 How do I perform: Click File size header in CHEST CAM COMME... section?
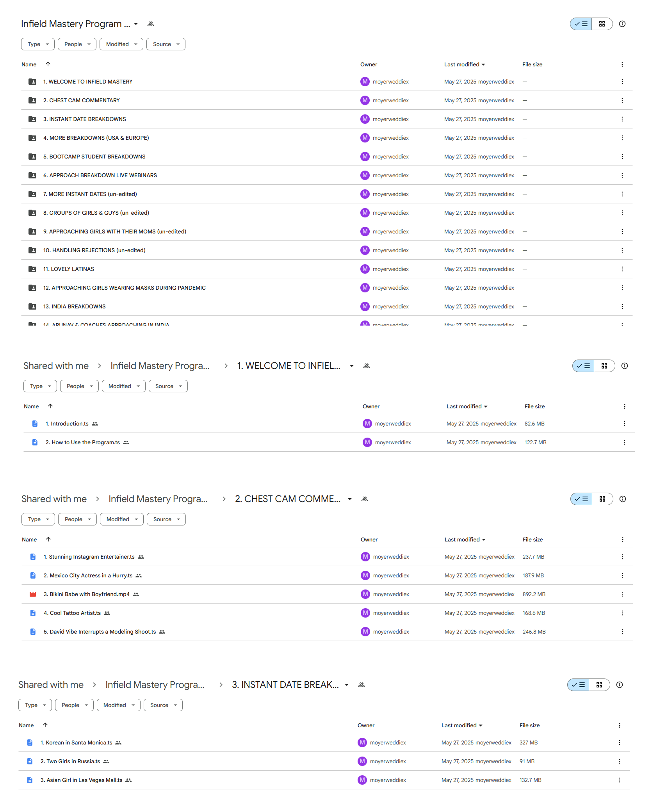pos(533,540)
